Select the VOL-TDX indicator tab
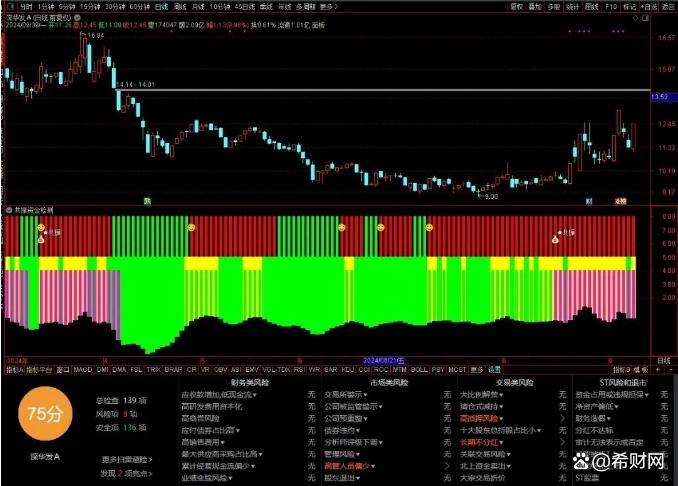 coord(276,370)
